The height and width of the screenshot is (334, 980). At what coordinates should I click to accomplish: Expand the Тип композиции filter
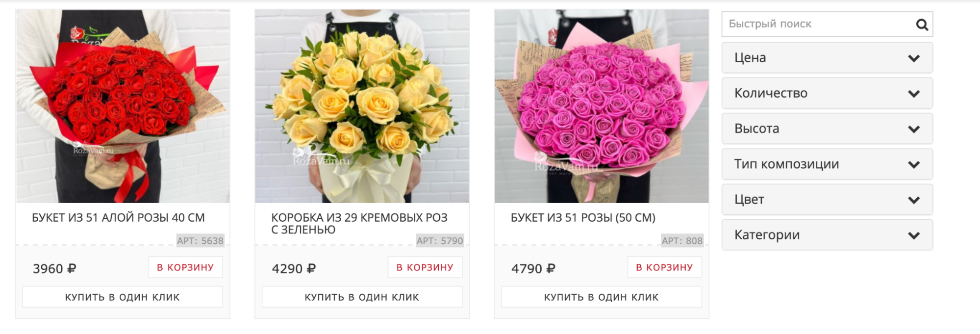827,164
